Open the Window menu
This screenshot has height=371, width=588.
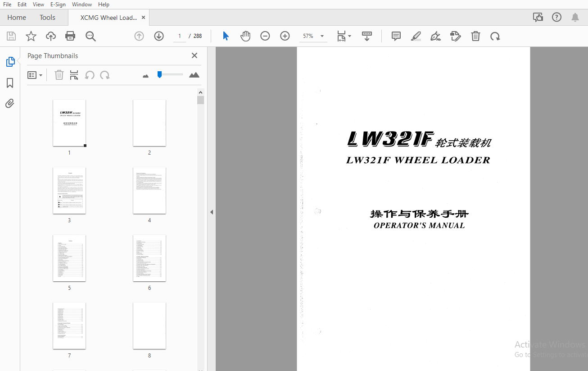82,4
